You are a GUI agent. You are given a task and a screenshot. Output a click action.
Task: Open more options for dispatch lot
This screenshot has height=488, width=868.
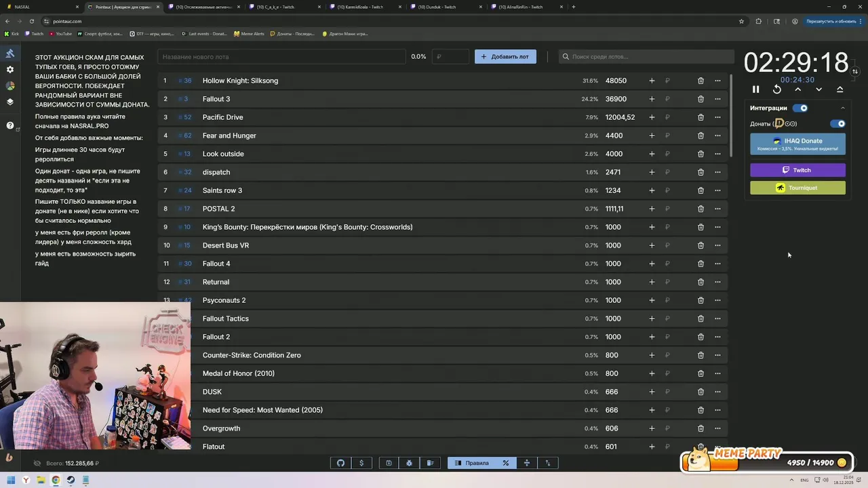tap(717, 172)
